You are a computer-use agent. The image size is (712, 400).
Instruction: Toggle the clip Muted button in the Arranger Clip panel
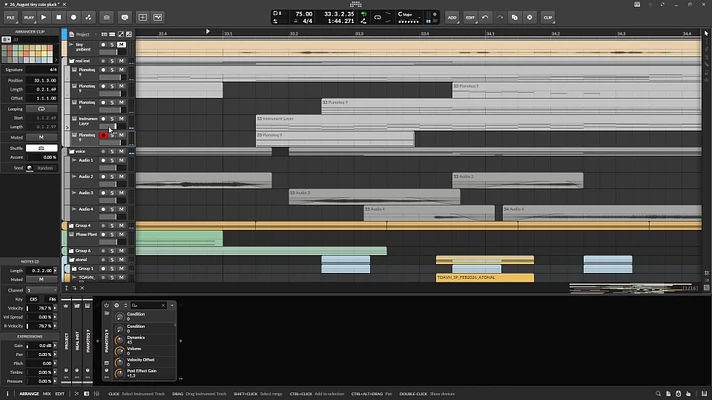pos(41,137)
